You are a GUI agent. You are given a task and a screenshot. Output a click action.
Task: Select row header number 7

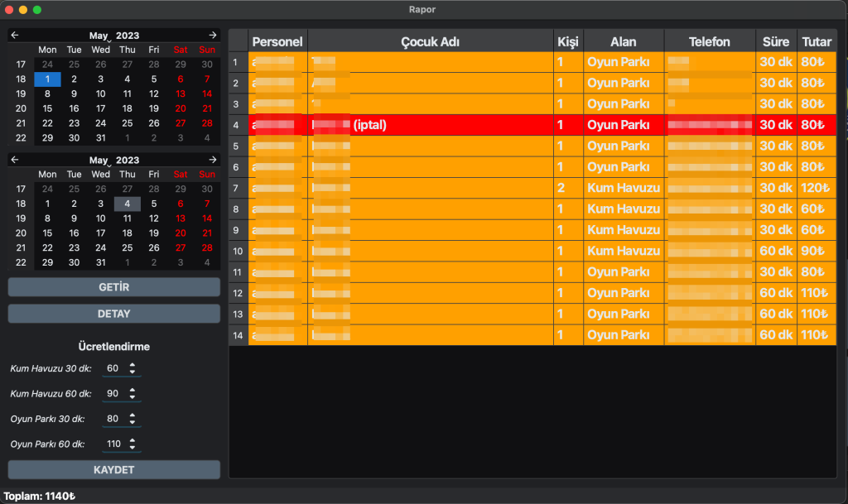tap(238, 188)
